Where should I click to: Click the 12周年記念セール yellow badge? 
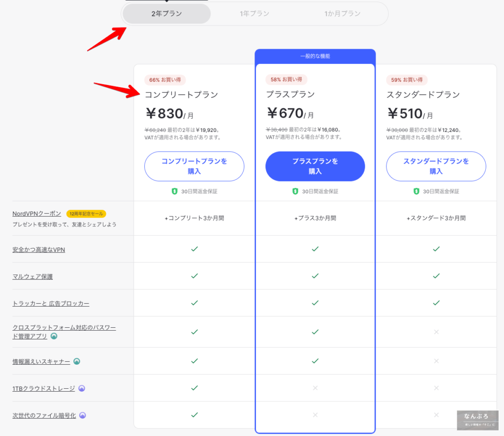click(x=86, y=214)
